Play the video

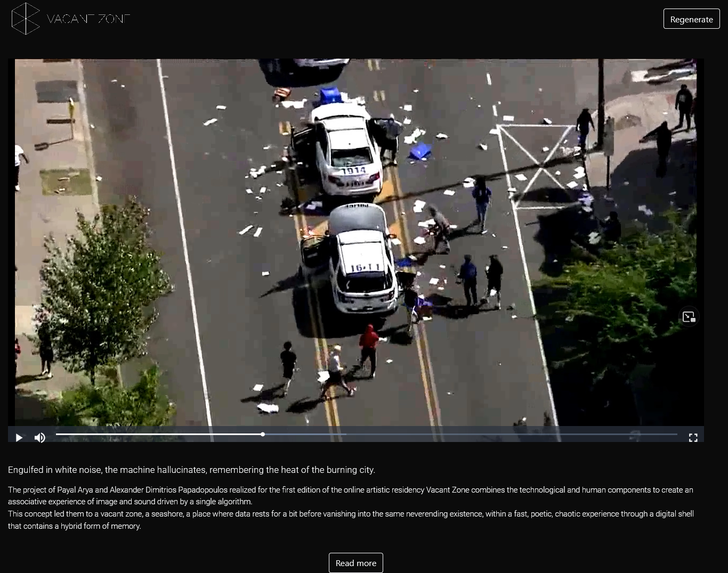tap(19, 438)
